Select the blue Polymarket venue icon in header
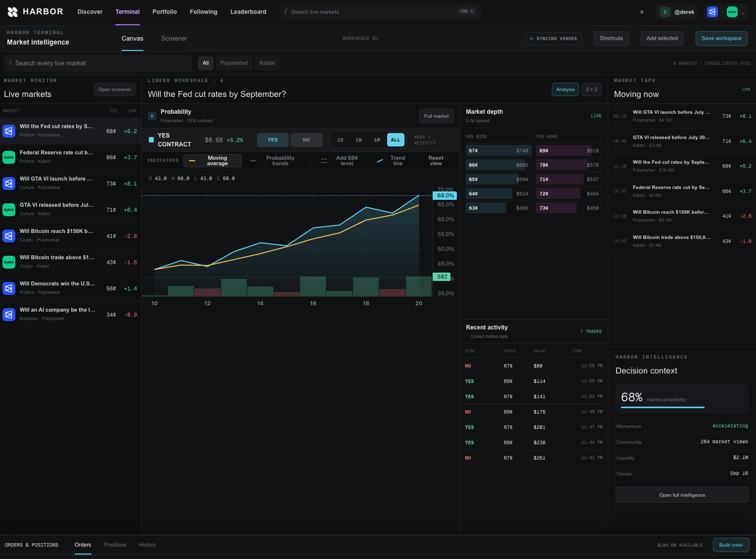756x559 pixels. (x=712, y=12)
